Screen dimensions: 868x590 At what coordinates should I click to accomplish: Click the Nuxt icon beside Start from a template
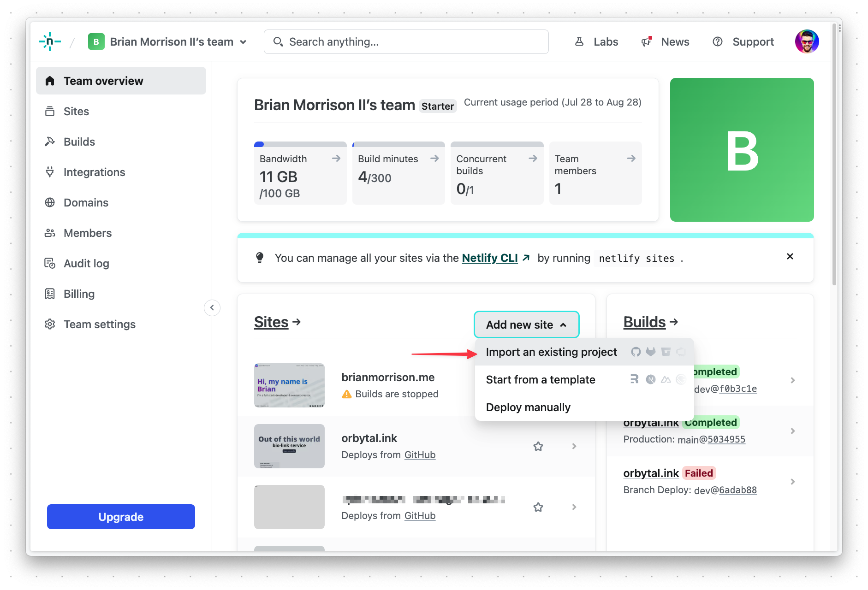(x=666, y=380)
